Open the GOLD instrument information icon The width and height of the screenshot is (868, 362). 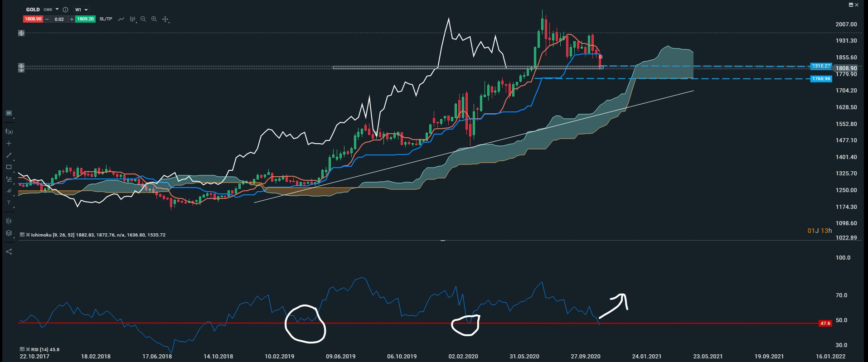point(65,10)
